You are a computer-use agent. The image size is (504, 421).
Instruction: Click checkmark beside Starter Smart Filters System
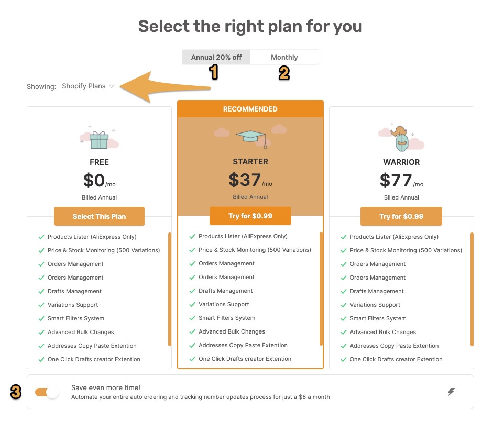(192, 318)
